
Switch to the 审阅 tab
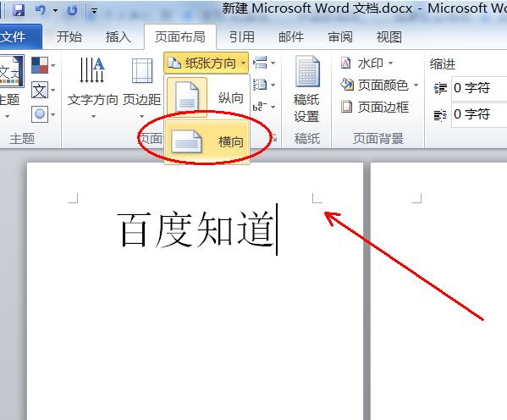pos(339,37)
